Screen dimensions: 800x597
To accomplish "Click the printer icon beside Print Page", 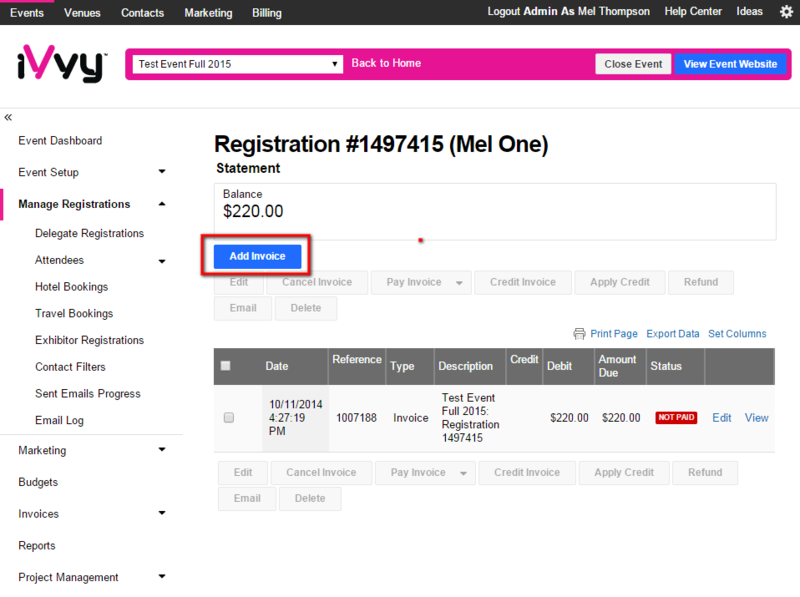I will click(x=579, y=334).
